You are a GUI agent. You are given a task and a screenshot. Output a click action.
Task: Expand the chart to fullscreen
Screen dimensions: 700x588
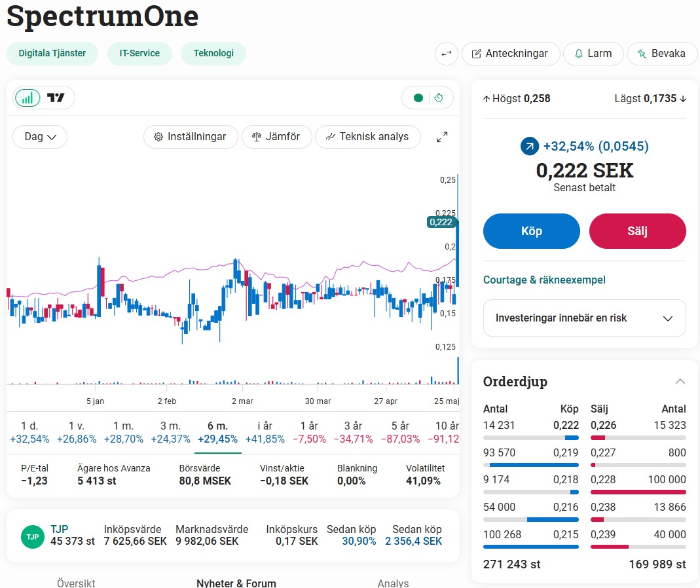click(x=442, y=137)
